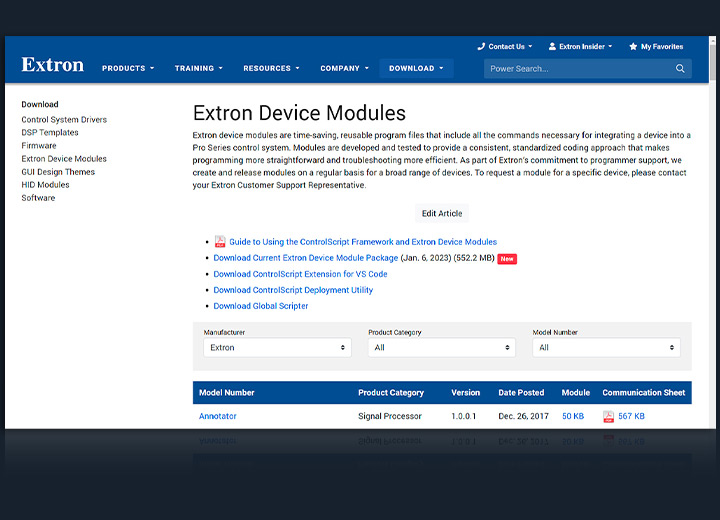This screenshot has height=520, width=720.
Task: Open Download Global Scripter link
Action: click(x=260, y=306)
